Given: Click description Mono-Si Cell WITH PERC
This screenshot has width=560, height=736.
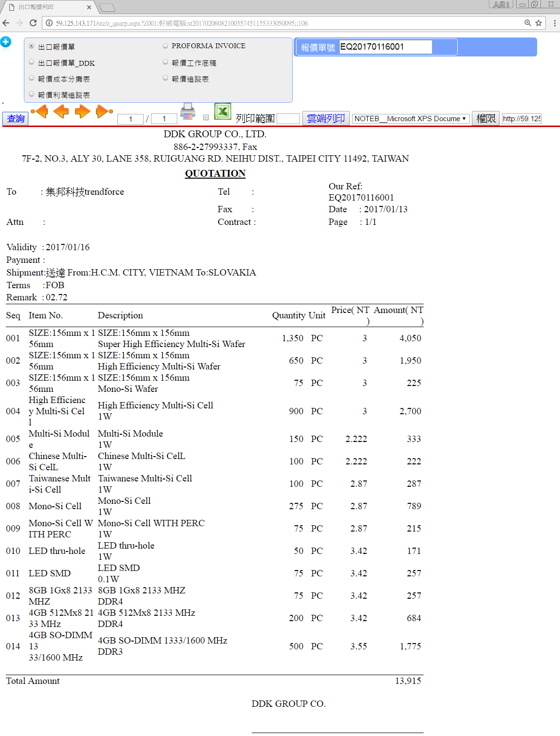Looking at the screenshot, I should coord(151,523).
